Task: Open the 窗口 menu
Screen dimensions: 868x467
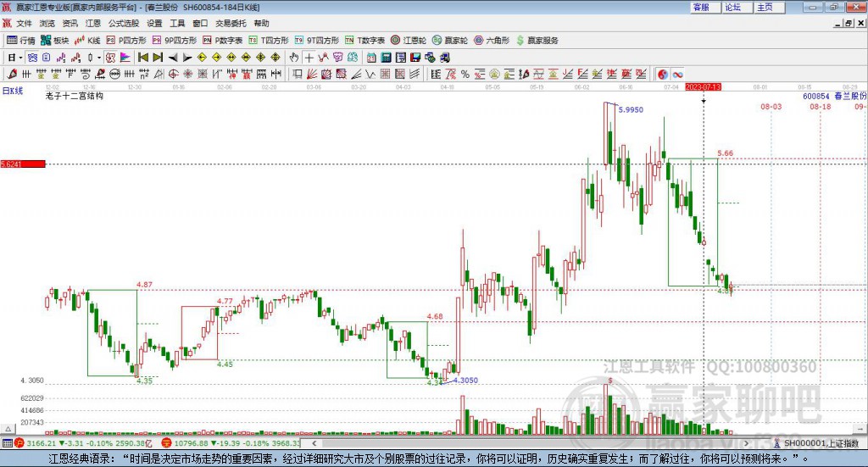Action: pyautogui.click(x=200, y=23)
